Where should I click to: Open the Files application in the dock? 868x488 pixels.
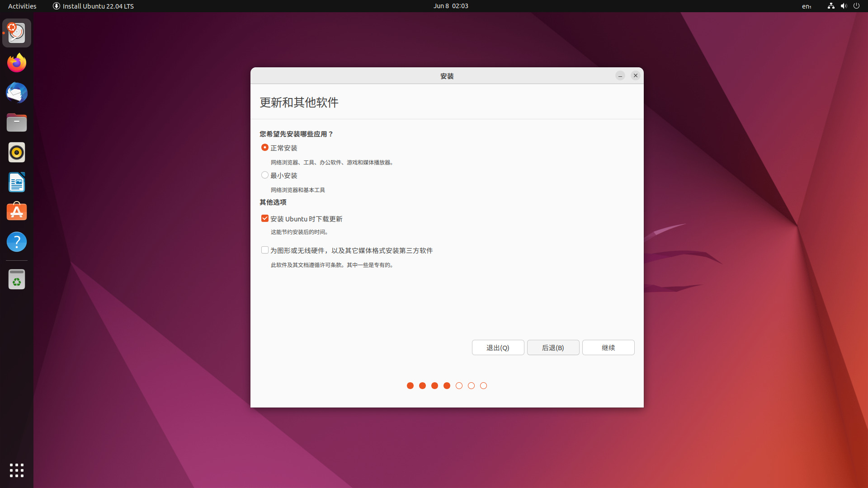(16, 122)
